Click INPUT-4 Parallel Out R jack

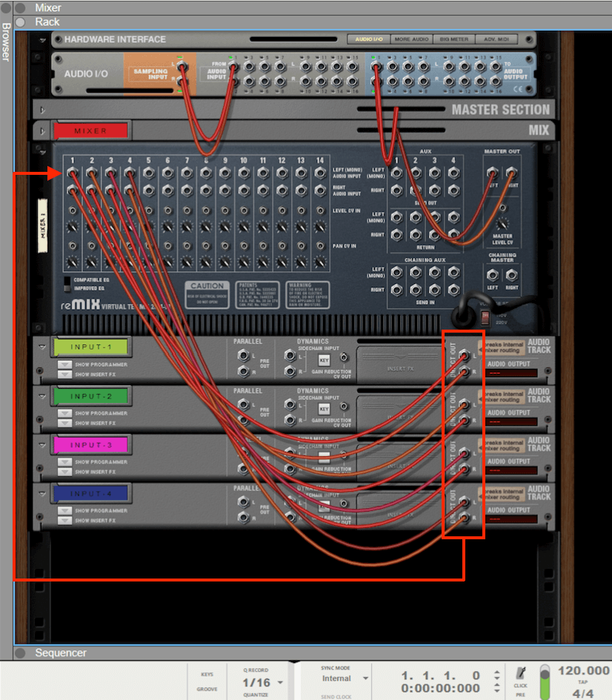click(243, 518)
